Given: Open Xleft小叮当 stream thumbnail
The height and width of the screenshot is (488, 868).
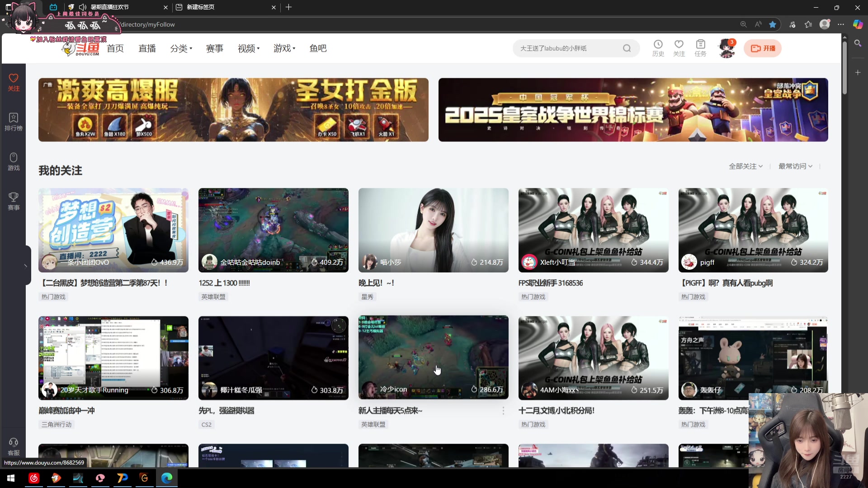Looking at the screenshot, I should click(594, 230).
